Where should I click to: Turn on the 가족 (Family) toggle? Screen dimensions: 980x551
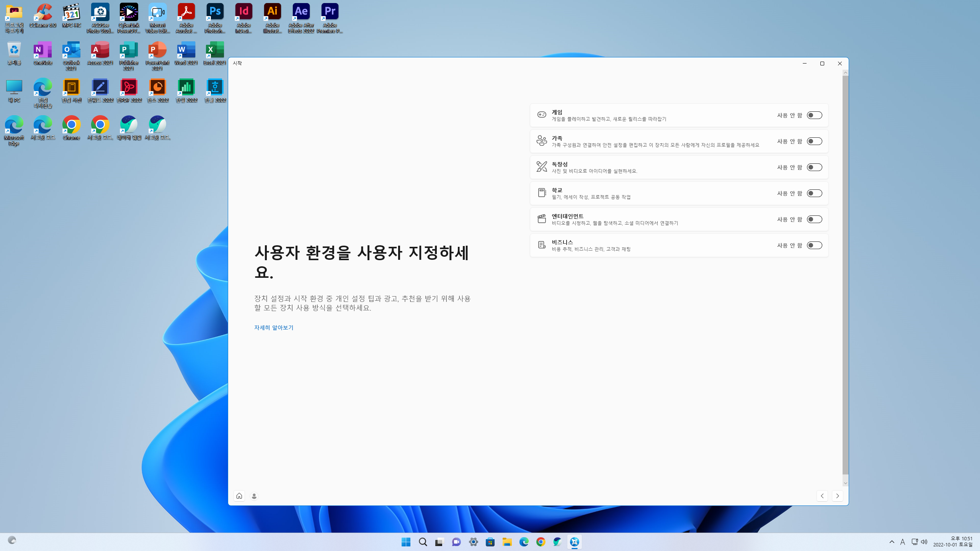(x=814, y=141)
